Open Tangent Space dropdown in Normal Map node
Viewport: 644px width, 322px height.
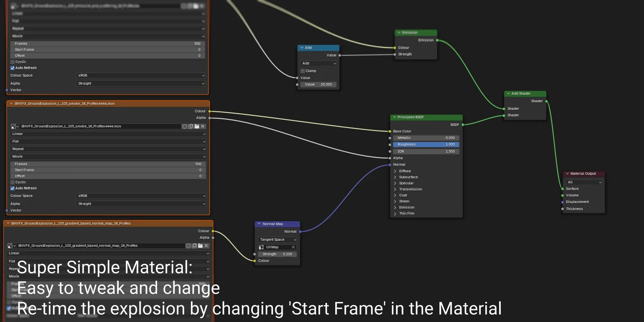pos(278,239)
